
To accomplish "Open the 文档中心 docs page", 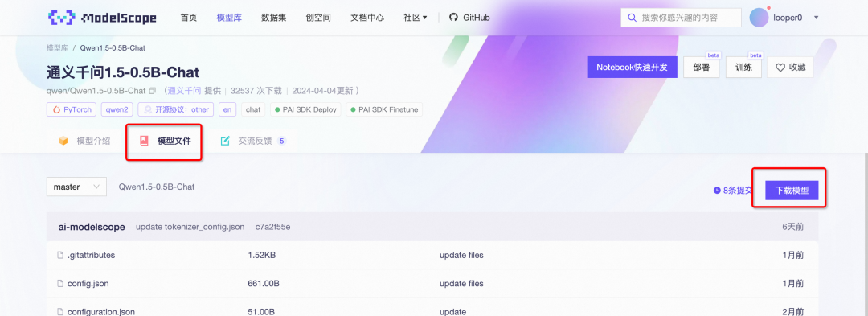I will coord(367,18).
